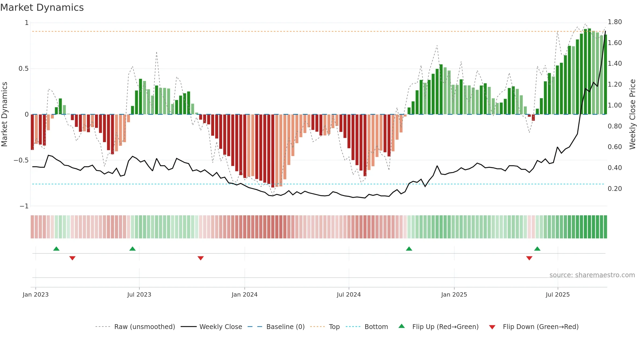Click the Weekly Close Price axis title
The height and width of the screenshot is (362, 644).
click(632, 114)
